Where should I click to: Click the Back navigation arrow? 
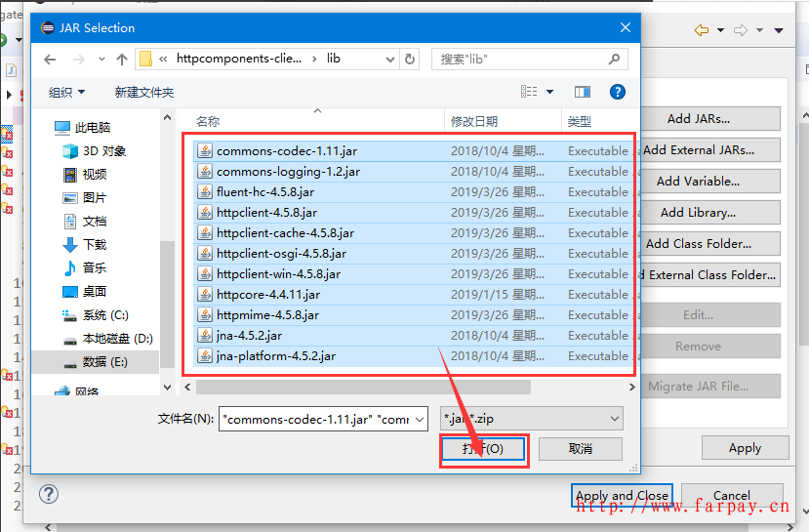tap(51, 60)
